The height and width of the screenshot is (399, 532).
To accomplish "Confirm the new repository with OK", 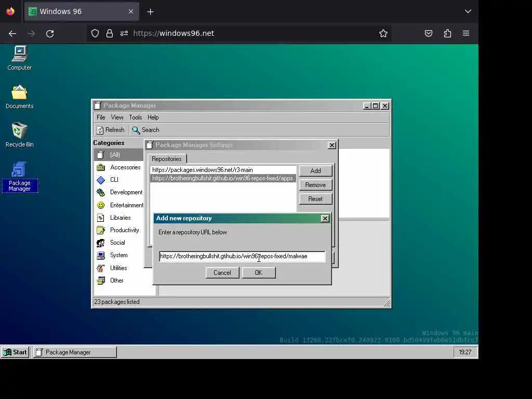I will [259, 273].
